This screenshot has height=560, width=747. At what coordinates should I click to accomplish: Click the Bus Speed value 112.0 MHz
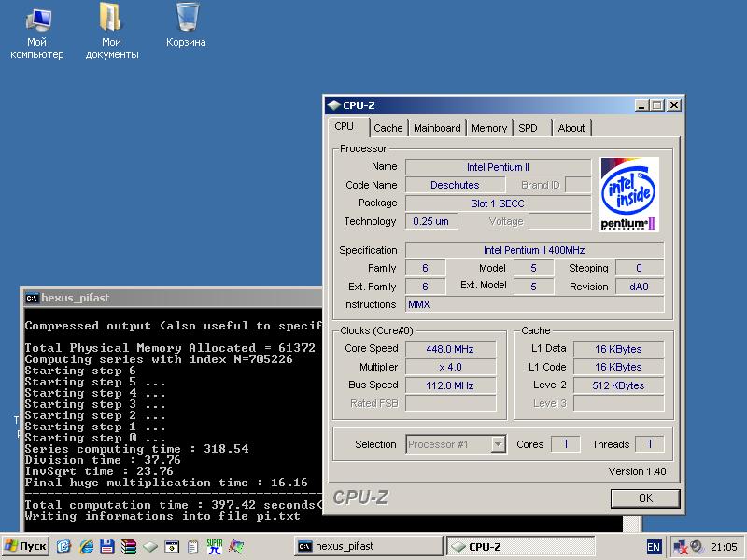tap(450, 385)
